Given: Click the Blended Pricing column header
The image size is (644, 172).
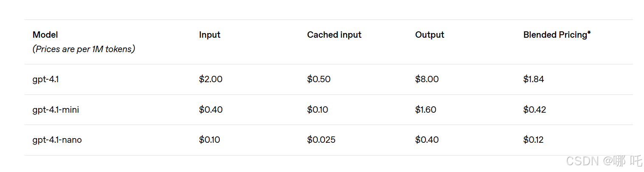Looking at the screenshot, I should (557, 35).
